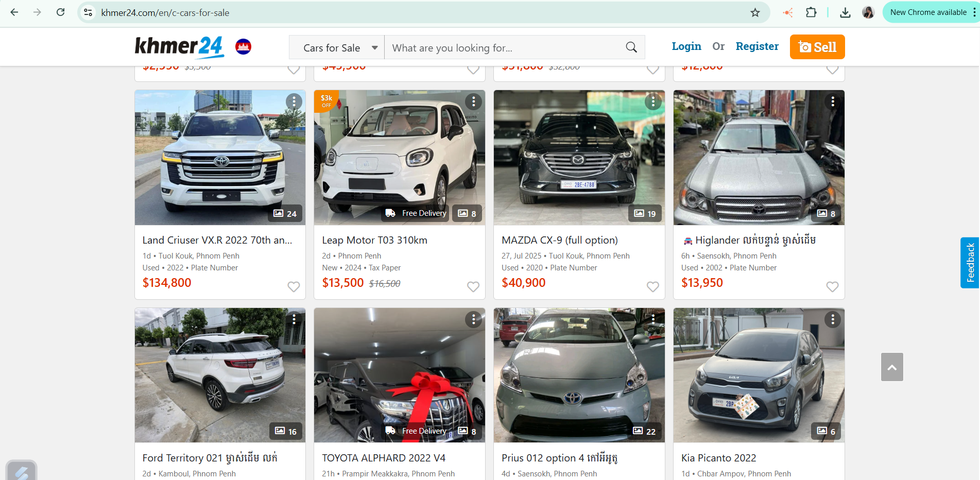This screenshot has width=980, height=480.
Task: Open options menu on MAZDA CX-9 card
Action: (x=653, y=101)
